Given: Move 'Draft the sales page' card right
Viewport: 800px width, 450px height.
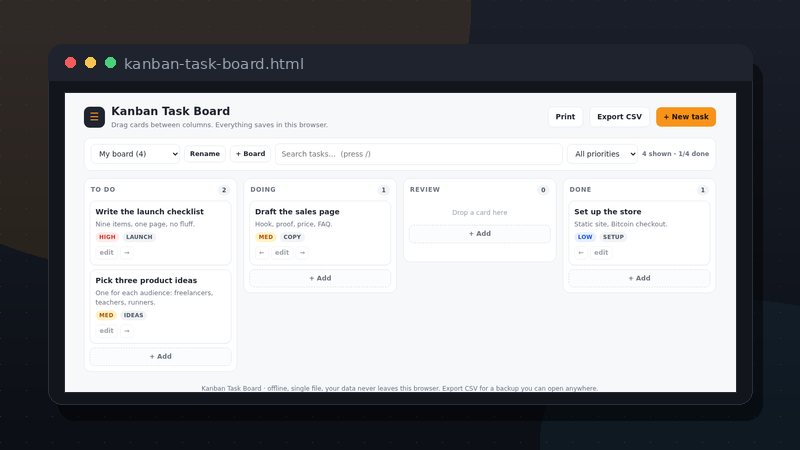Looking at the screenshot, I should click(303, 253).
